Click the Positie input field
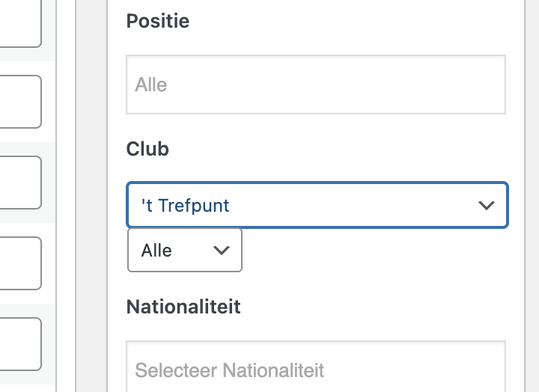The image size is (539, 392). click(x=316, y=85)
